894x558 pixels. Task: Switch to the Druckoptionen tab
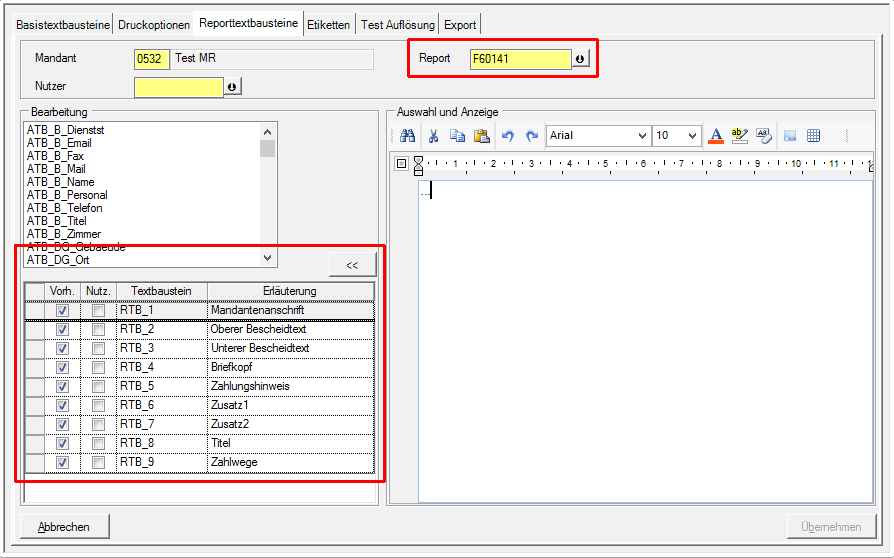pyautogui.click(x=152, y=24)
